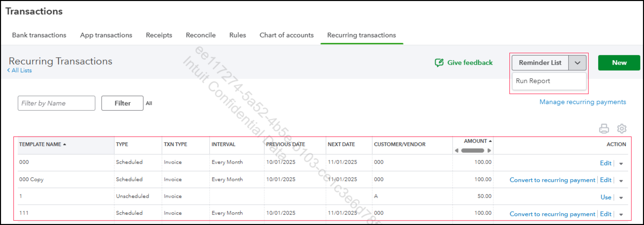Click left arrow of Amount column slider
644x225 pixels.
tap(457, 151)
